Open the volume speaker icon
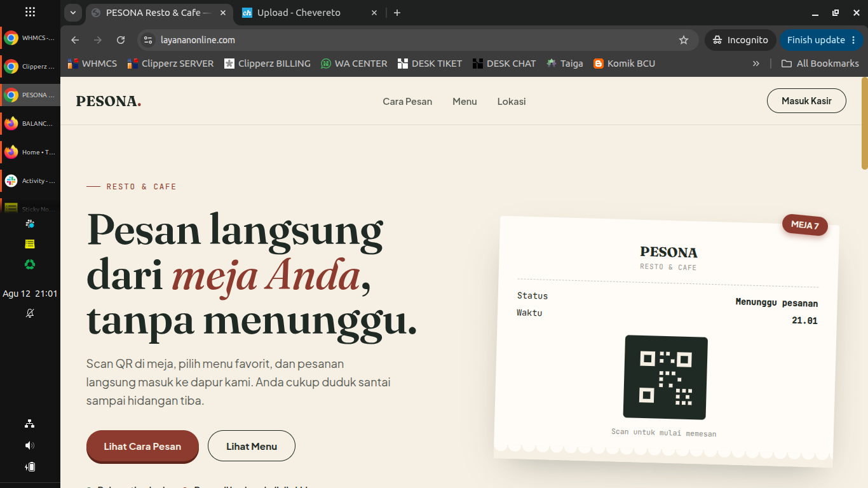Screen dimensions: 868x488 [30, 445]
